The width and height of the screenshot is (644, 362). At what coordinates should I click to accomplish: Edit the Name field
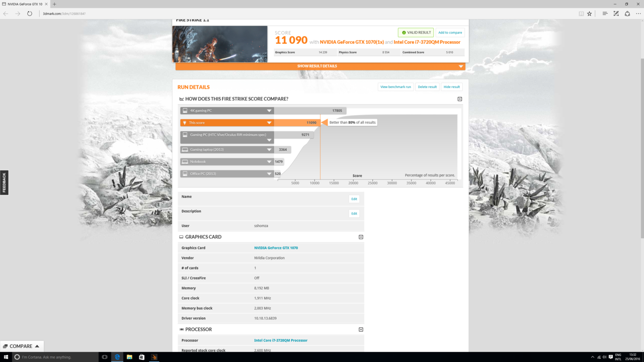coord(354,199)
